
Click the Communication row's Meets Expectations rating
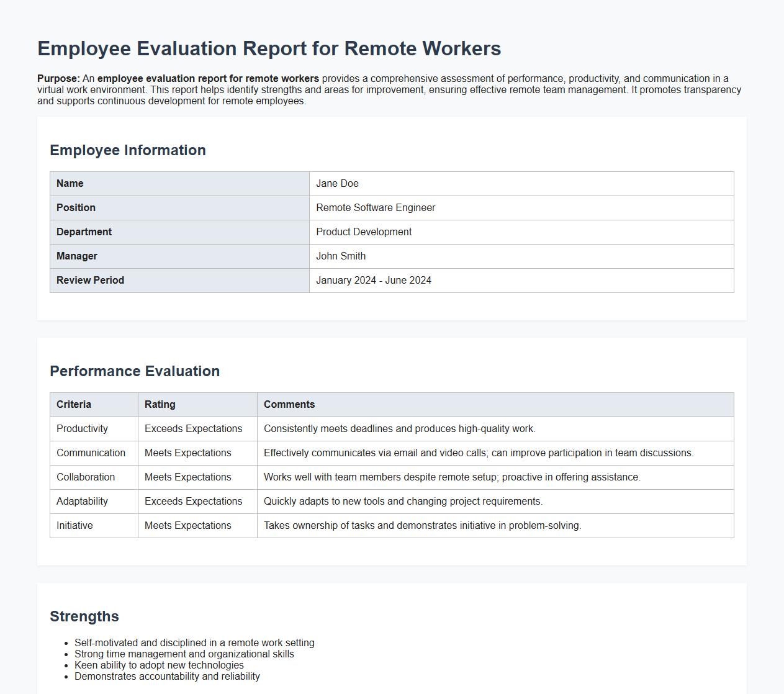point(187,453)
